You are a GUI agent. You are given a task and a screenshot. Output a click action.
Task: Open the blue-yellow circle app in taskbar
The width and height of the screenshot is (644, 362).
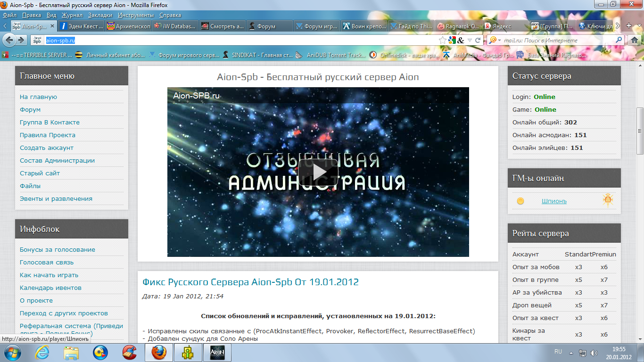point(100,352)
